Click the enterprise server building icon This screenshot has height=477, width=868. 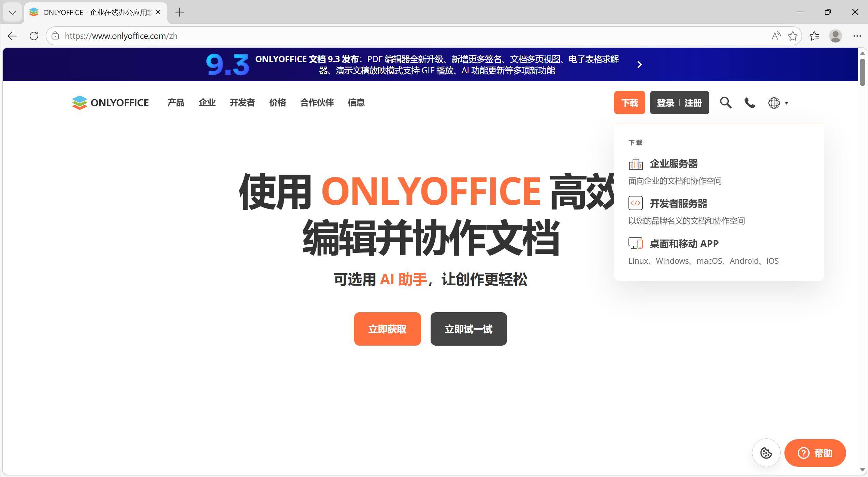point(636,163)
